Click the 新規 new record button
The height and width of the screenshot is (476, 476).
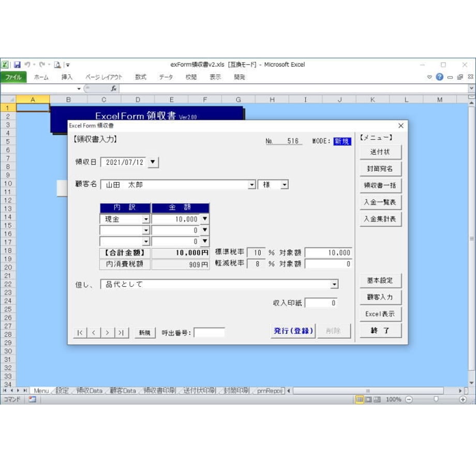[x=145, y=333]
